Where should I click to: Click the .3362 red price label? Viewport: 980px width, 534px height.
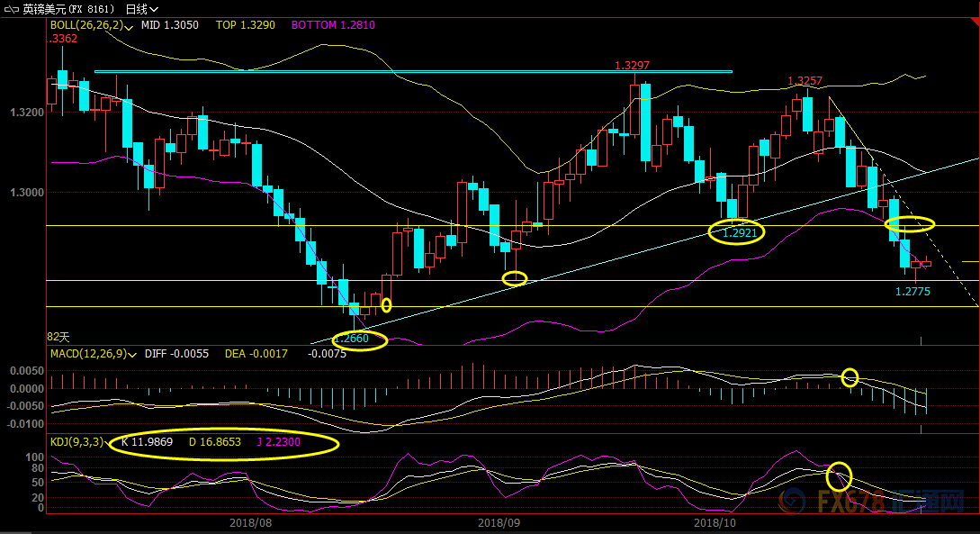click(x=63, y=39)
